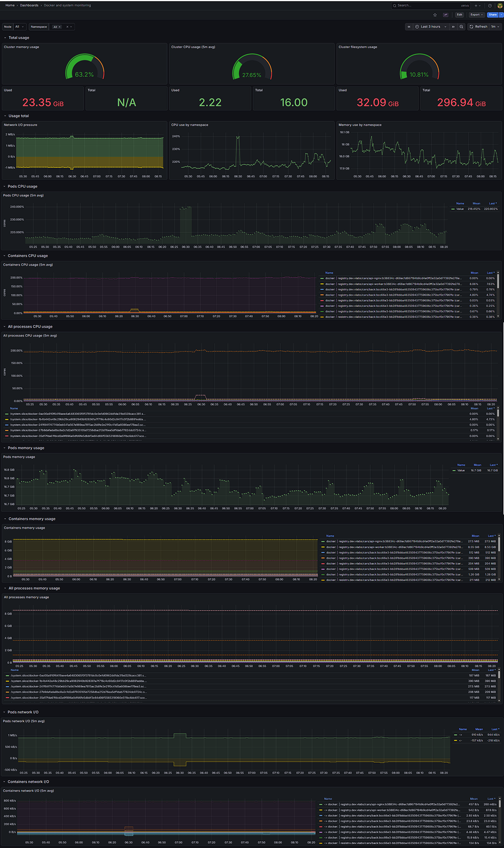Toggle the -> outbound series in Pods network legend
The width and height of the screenshot is (504, 848).
click(x=461, y=735)
